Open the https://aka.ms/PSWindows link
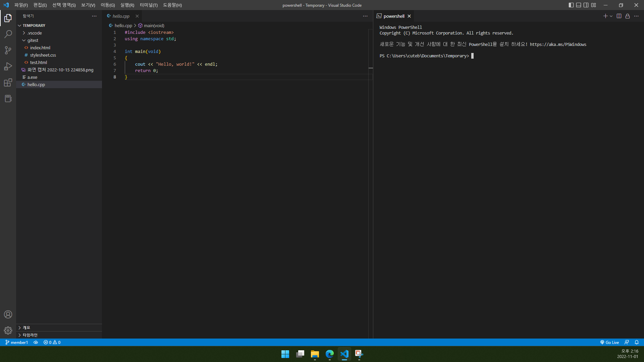The height and width of the screenshot is (362, 644). click(x=558, y=44)
